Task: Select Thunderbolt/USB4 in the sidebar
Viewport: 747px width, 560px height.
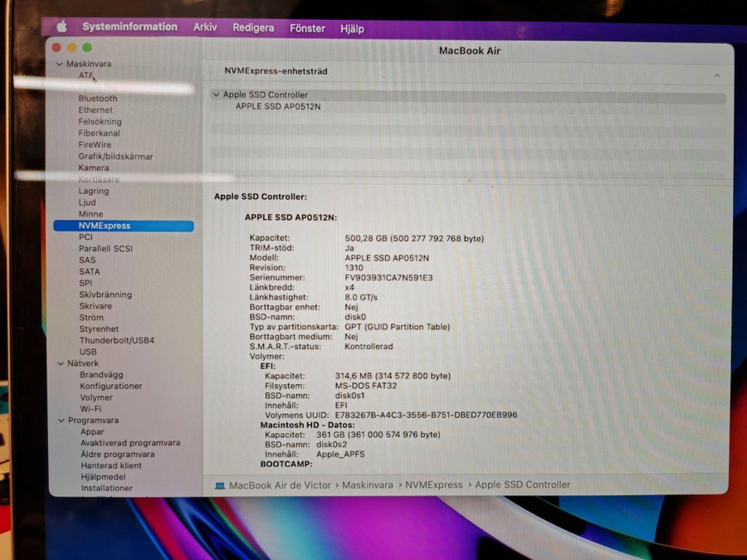Action: (117, 340)
